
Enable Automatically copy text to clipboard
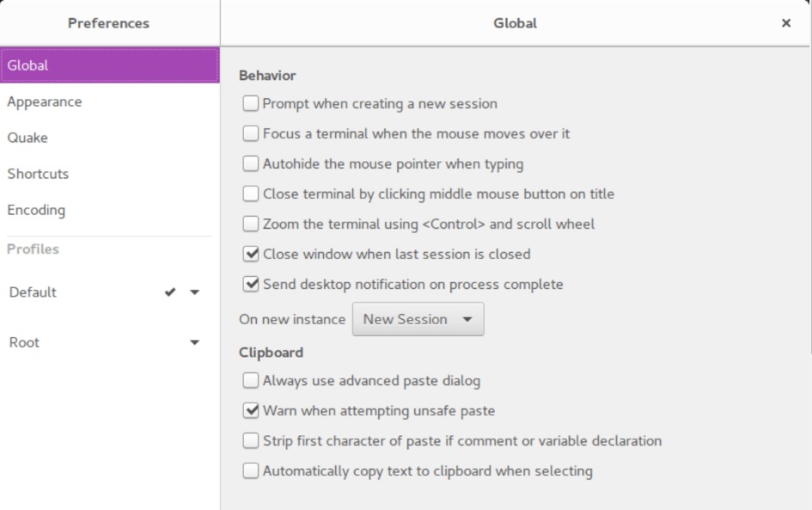250,471
